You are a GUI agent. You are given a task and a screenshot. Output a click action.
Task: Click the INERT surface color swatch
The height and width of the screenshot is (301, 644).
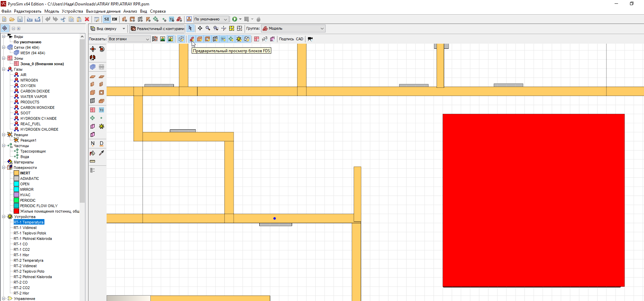click(x=16, y=173)
